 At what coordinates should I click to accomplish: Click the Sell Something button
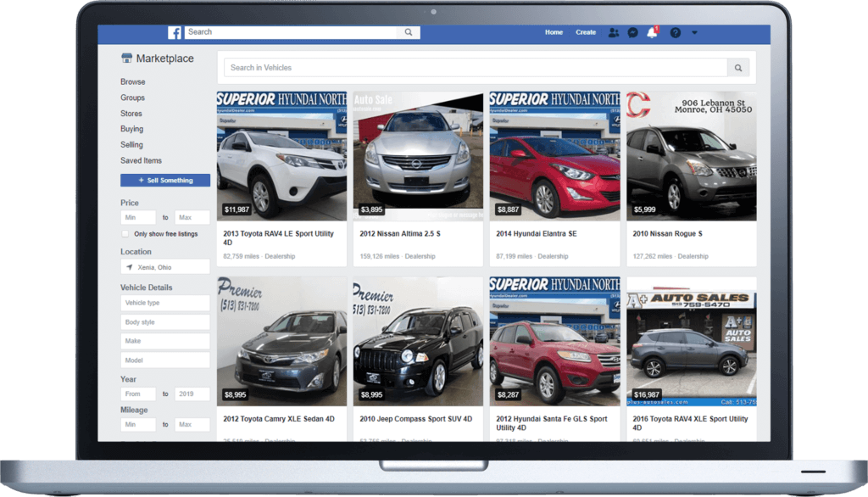(x=165, y=180)
